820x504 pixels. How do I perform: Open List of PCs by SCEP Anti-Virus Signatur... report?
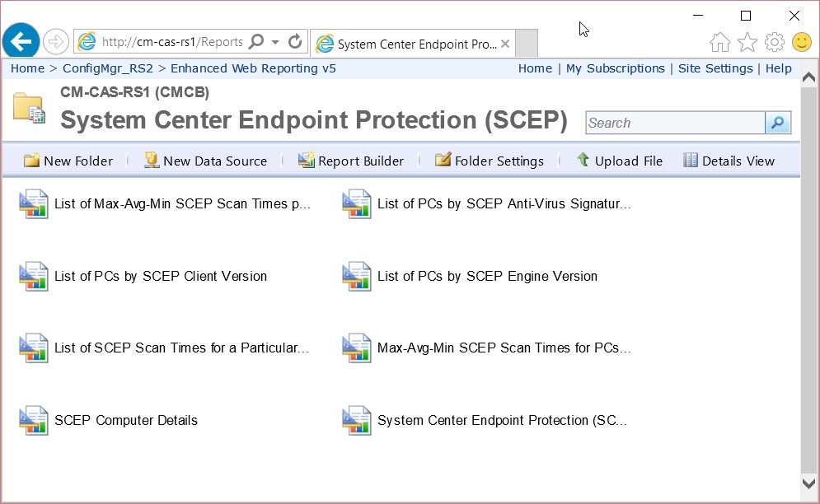point(504,203)
